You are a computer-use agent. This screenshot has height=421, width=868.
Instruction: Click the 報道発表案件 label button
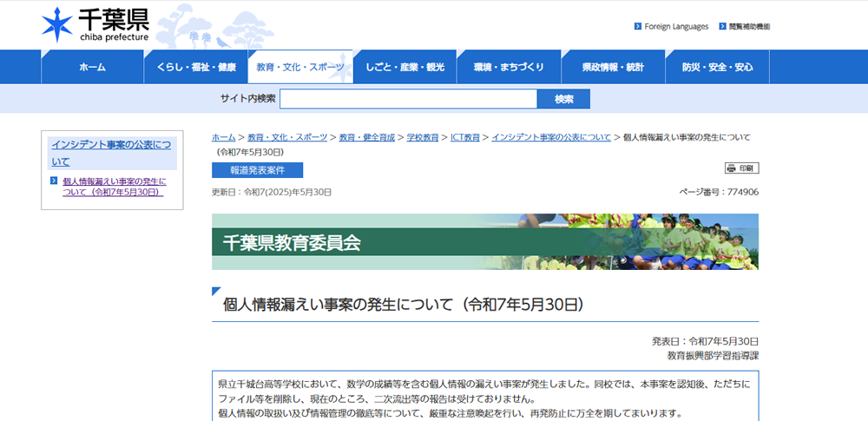click(258, 170)
